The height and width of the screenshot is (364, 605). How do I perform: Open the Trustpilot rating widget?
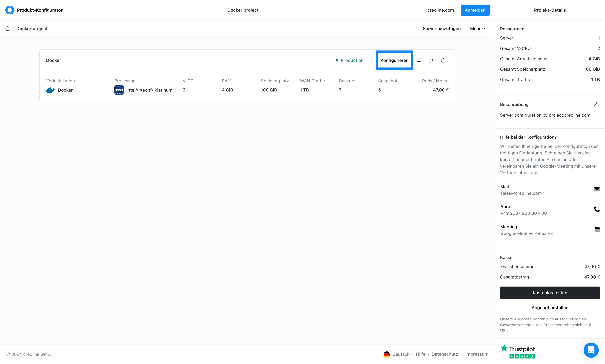[518, 351]
